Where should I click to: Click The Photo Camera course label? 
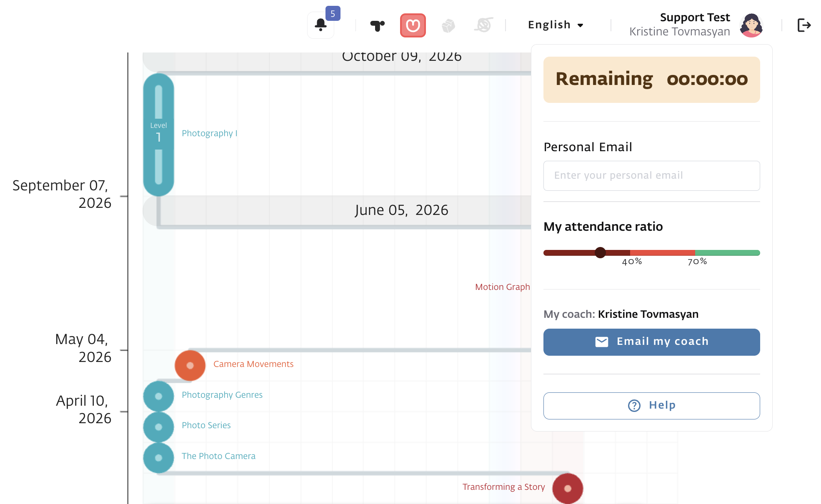click(218, 456)
